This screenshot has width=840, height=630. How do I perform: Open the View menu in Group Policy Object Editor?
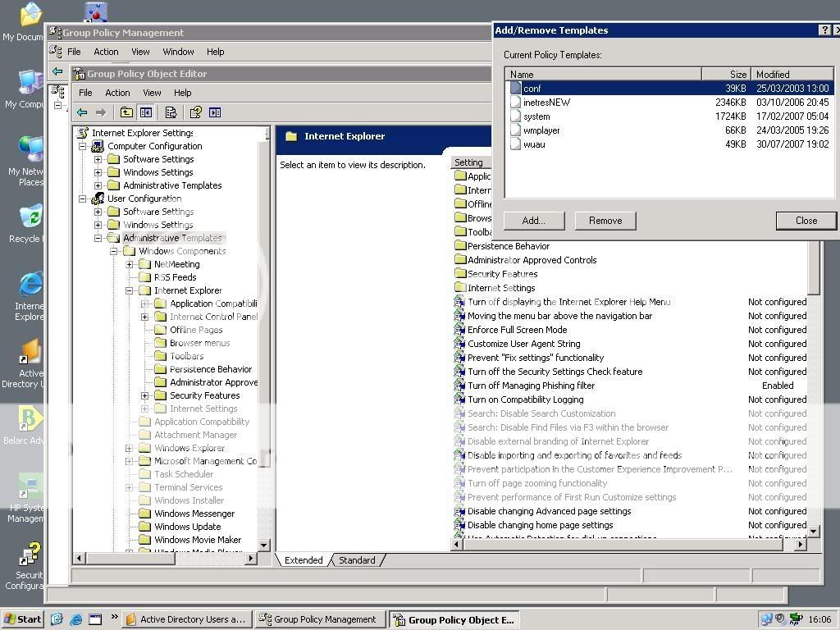[x=152, y=93]
